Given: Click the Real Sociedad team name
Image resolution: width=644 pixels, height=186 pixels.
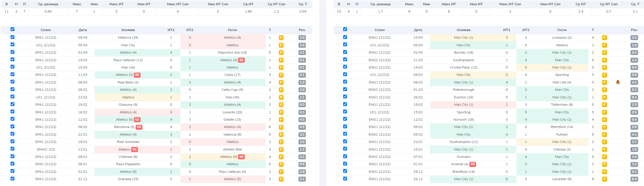Looking at the screenshot, I should click(x=128, y=142).
